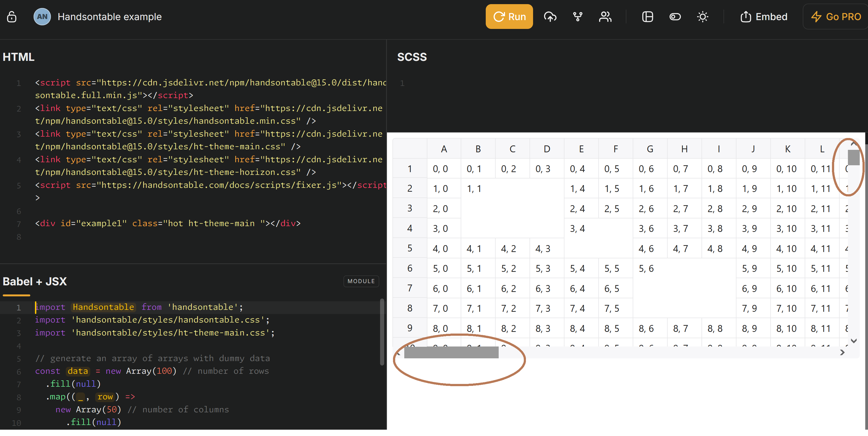This screenshot has width=868, height=436.
Task: Click the div id="example1" code line
Action: click(168, 223)
